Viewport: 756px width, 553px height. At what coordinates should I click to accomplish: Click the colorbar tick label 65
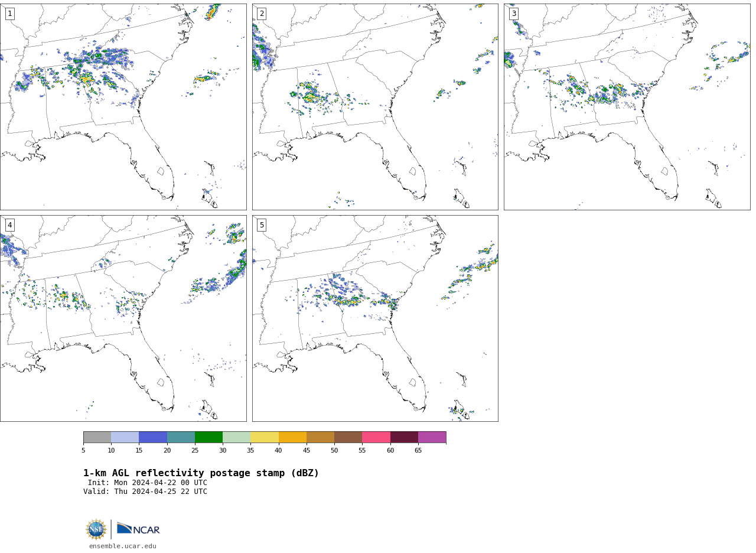click(x=418, y=451)
